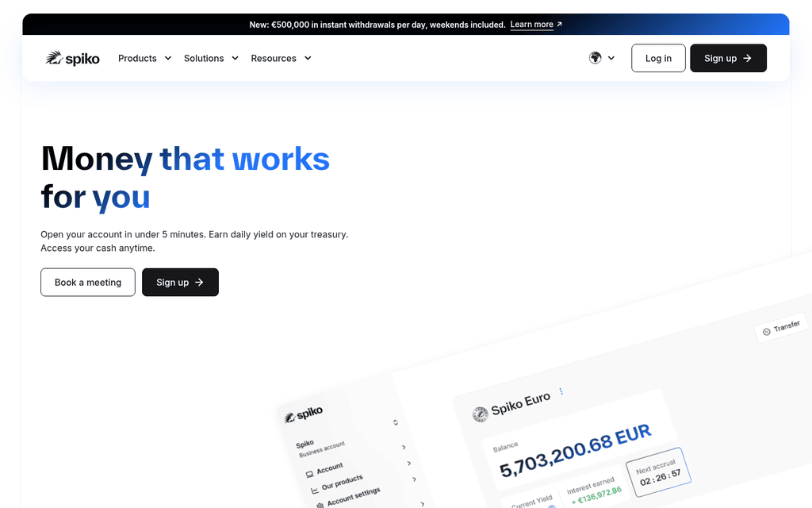
Task: Click Sign up next to Log in
Action: click(728, 58)
